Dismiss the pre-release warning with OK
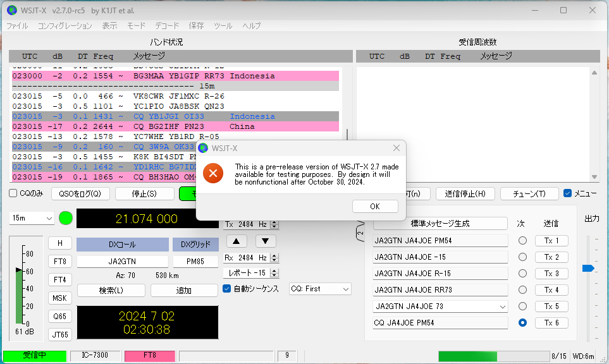The image size is (609, 364). 374,206
